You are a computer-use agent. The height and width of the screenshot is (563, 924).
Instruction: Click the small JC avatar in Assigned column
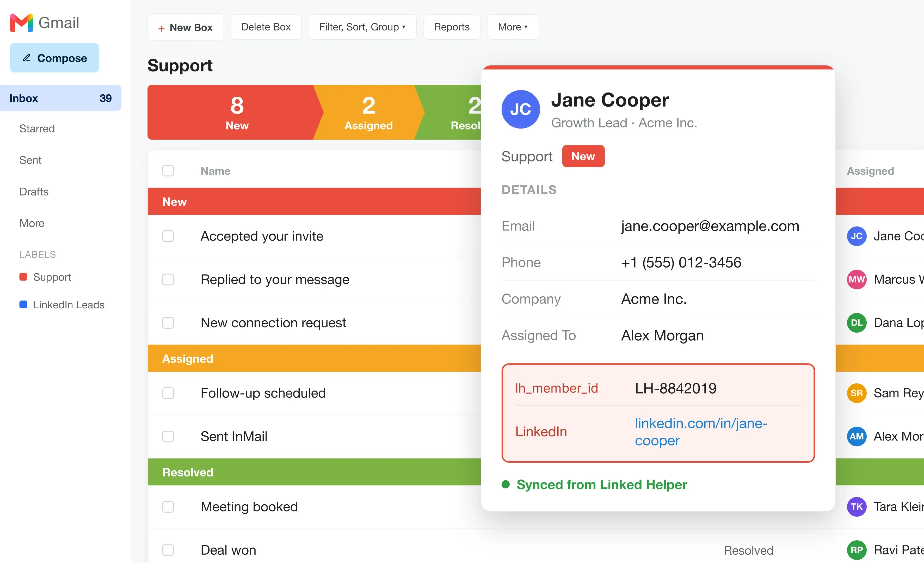click(857, 236)
